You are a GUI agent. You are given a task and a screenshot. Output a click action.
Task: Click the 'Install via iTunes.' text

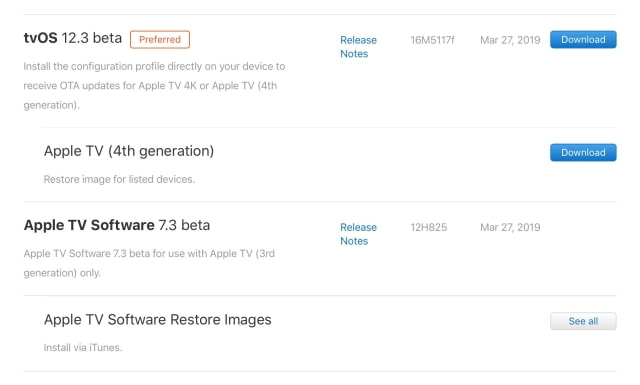(83, 348)
